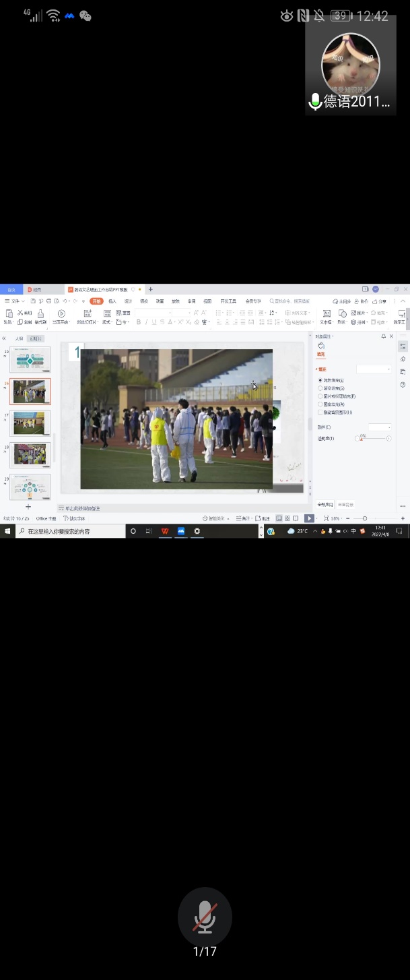Select the solid fill radio button

click(320, 380)
